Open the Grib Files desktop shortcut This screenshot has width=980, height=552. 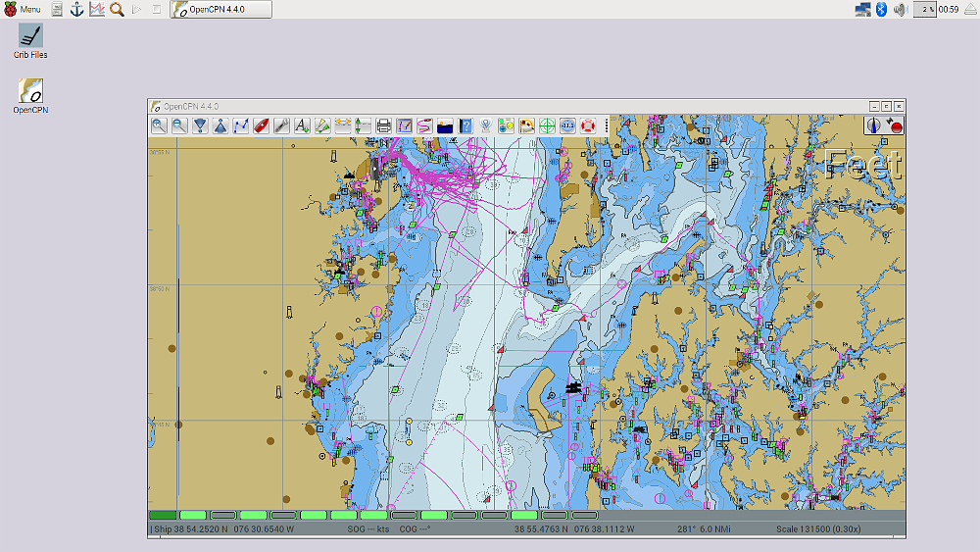click(x=30, y=36)
